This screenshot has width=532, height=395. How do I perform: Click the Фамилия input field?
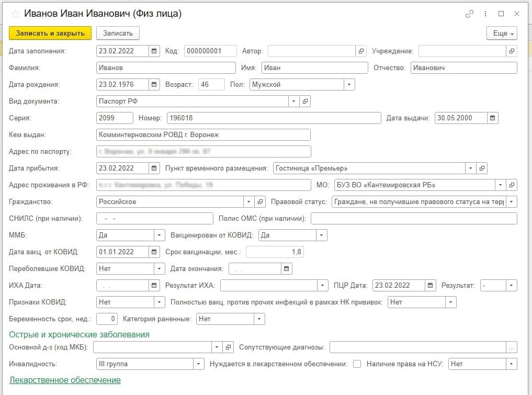[166, 67]
